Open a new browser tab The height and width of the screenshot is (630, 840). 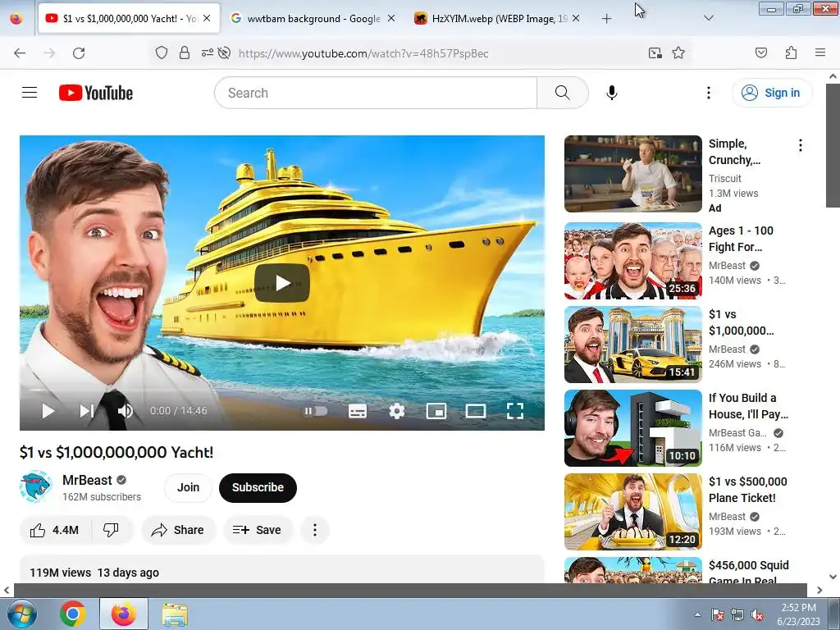(606, 19)
